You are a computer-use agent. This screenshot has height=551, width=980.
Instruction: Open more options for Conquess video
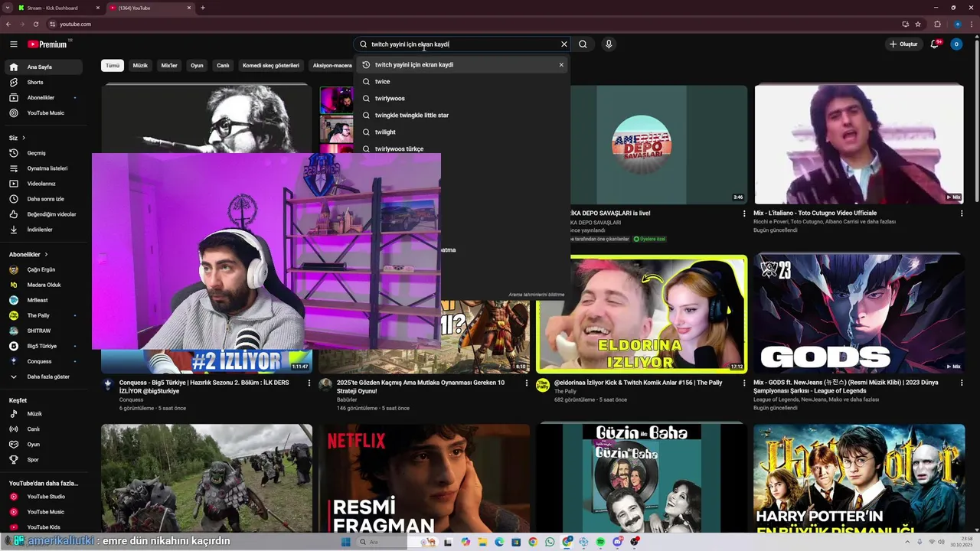309,383
